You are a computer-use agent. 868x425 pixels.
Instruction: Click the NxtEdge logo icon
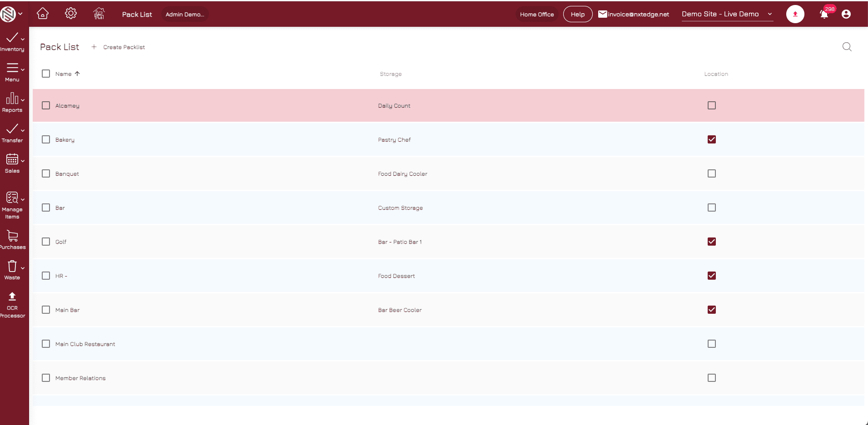click(x=8, y=14)
